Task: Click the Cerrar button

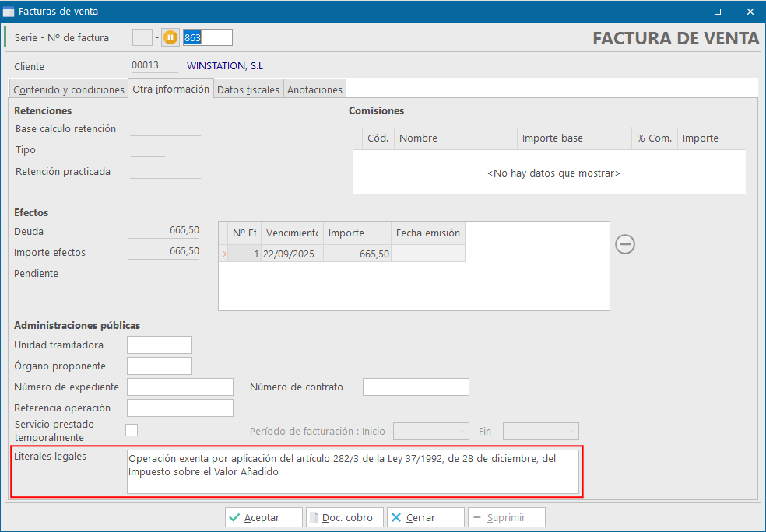Action: tap(425, 517)
